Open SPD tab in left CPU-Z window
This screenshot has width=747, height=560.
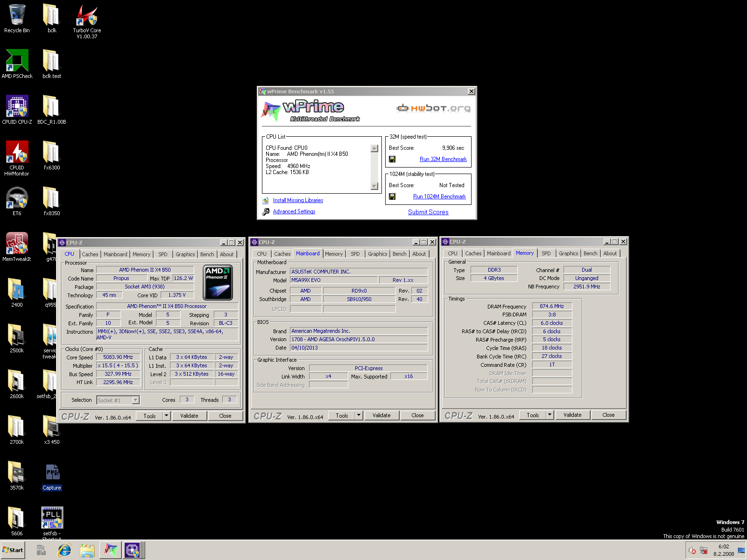coord(162,254)
